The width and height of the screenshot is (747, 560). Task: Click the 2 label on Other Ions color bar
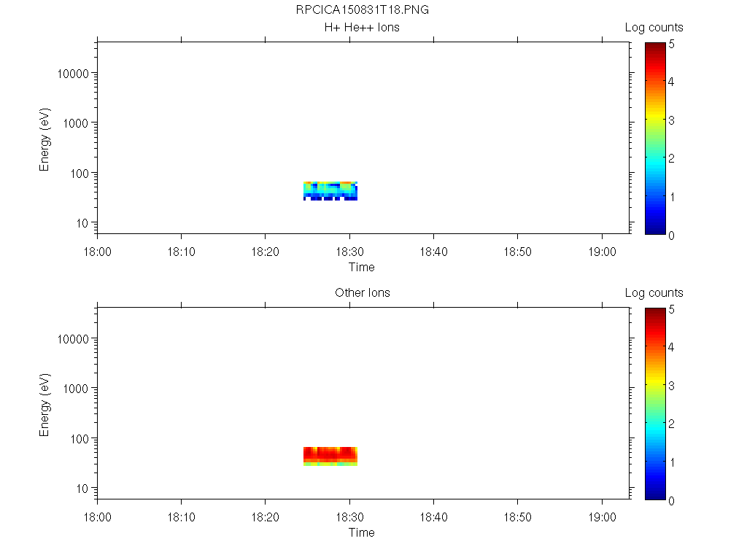(x=671, y=424)
